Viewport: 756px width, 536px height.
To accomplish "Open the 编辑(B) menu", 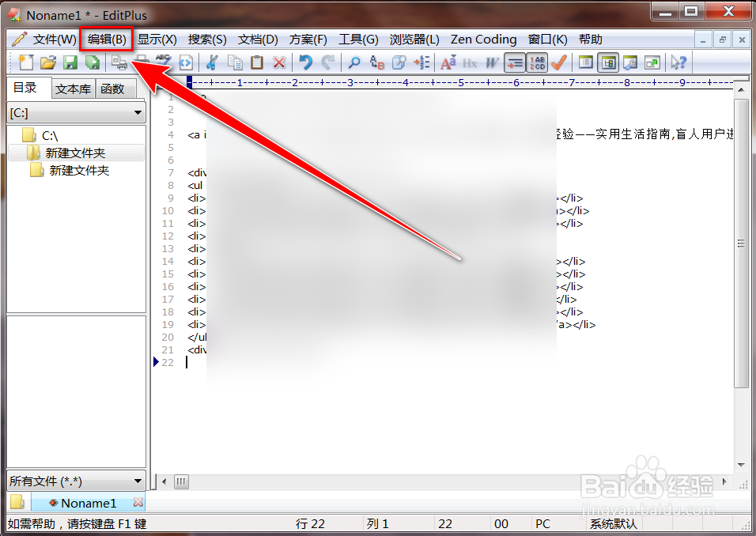I will pos(105,39).
